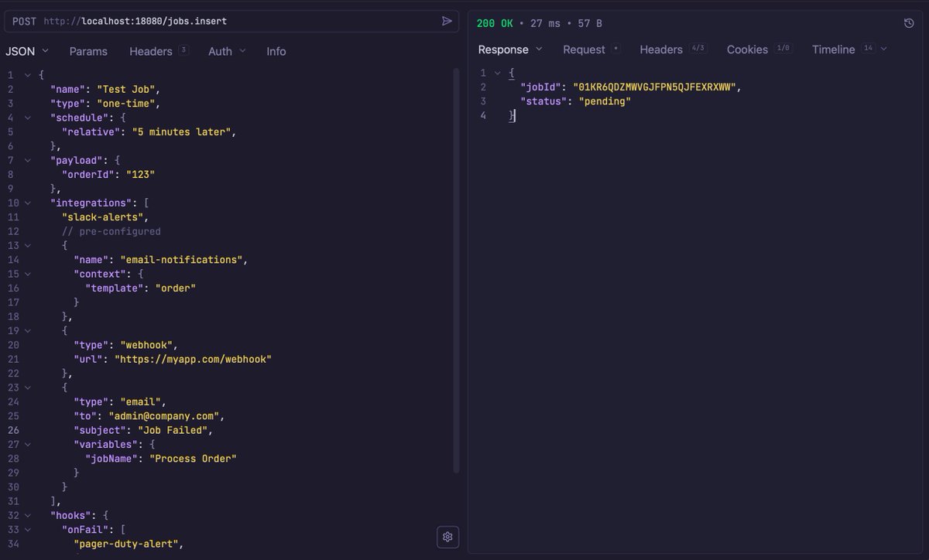Collapse the "hooks" block fold arrow
Image resolution: width=929 pixels, height=560 pixels.
point(28,515)
